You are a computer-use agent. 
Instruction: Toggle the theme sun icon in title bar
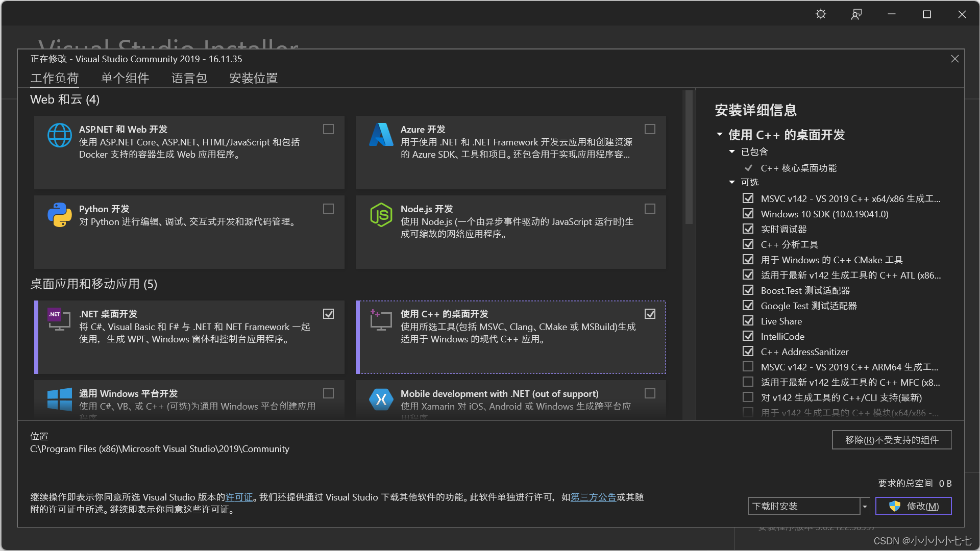(x=821, y=14)
